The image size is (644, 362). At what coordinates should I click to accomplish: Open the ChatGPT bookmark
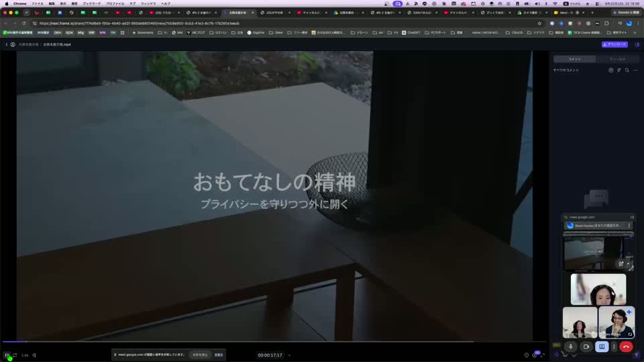pyautogui.click(x=411, y=32)
